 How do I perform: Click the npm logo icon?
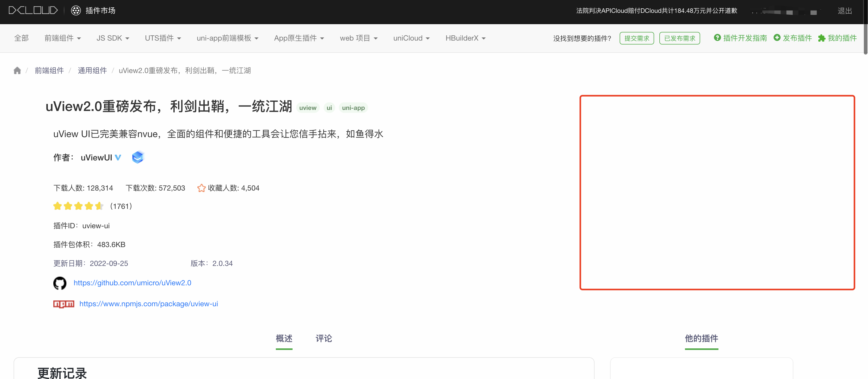pyautogui.click(x=64, y=304)
